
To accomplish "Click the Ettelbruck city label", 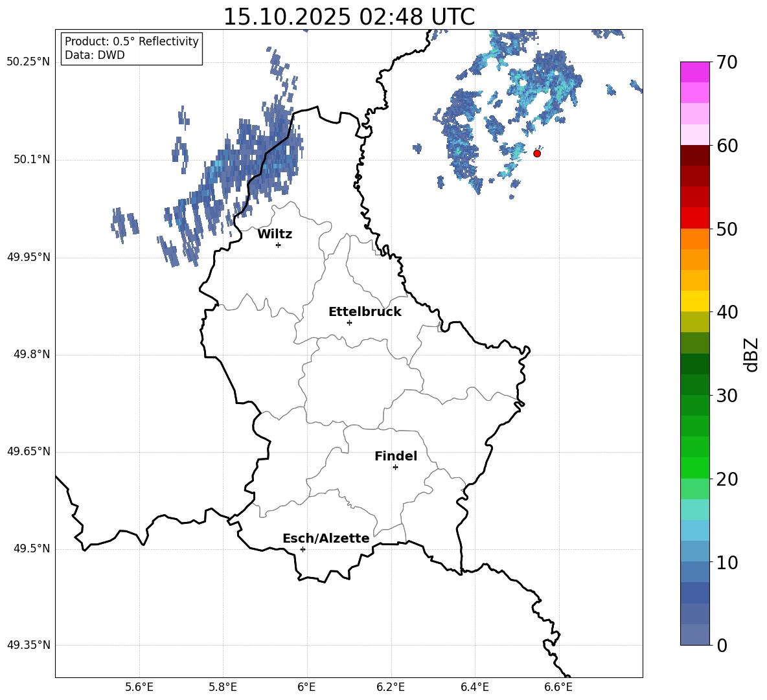I will 365,312.
